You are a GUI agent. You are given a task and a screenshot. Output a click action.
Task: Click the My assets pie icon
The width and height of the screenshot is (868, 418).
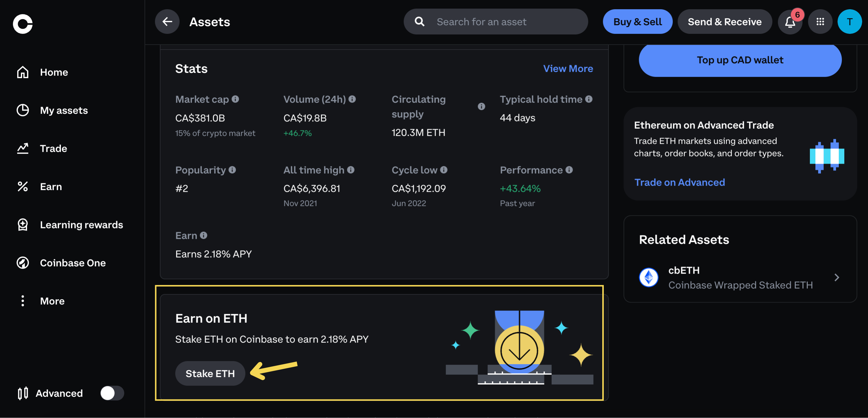click(x=22, y=110)
